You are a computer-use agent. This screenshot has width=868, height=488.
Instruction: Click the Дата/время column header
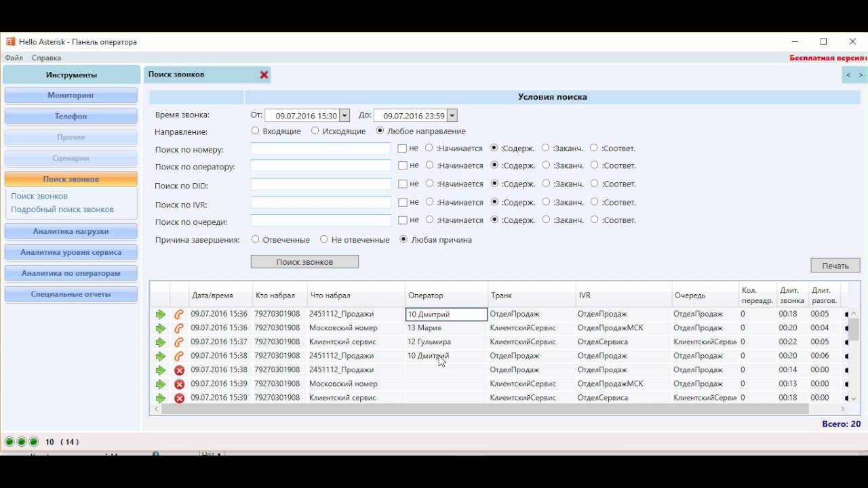(x=221, y=296)
